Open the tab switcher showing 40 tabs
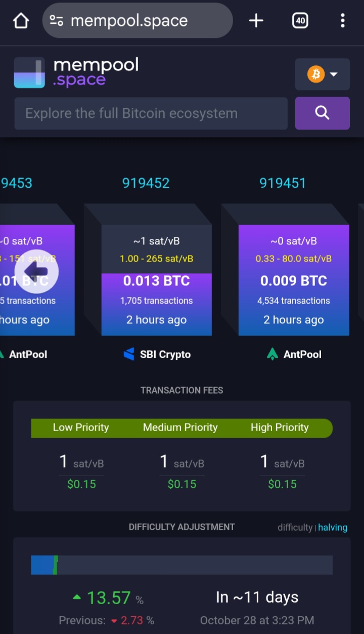Screen dimensions: 364x634 point(300,21)
